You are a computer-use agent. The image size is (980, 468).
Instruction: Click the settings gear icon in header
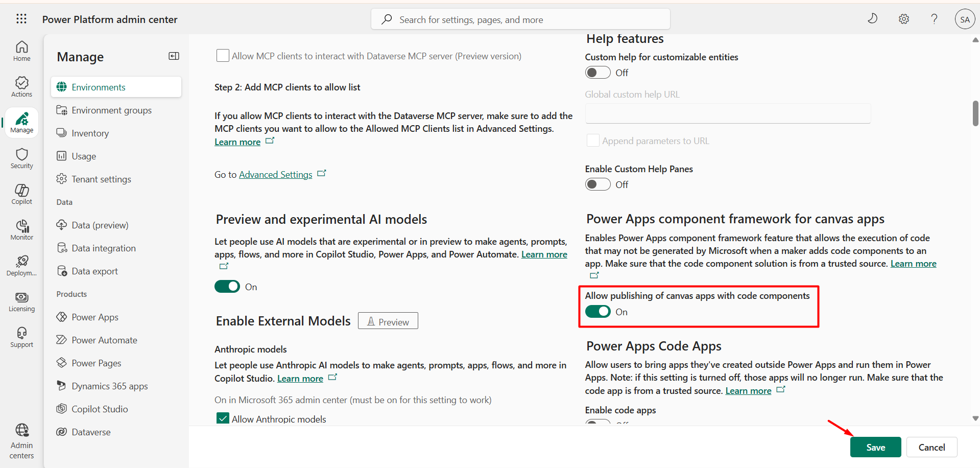903,19
